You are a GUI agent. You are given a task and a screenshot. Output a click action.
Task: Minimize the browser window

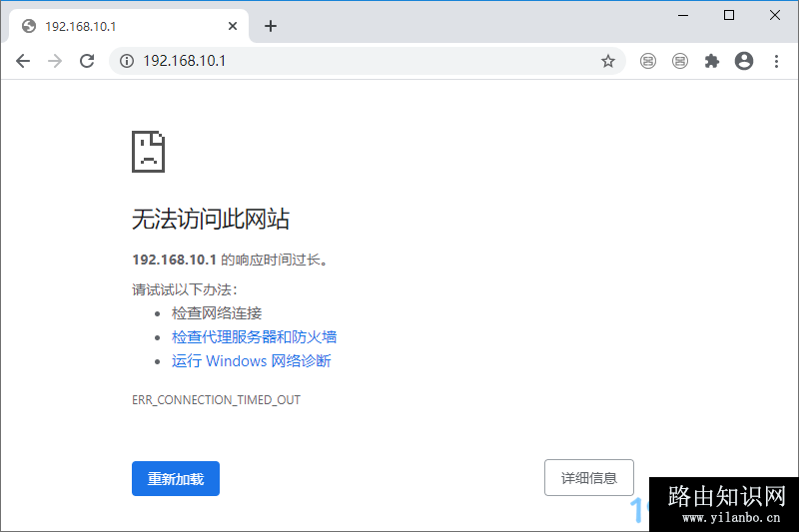click(x=683, y=15)
